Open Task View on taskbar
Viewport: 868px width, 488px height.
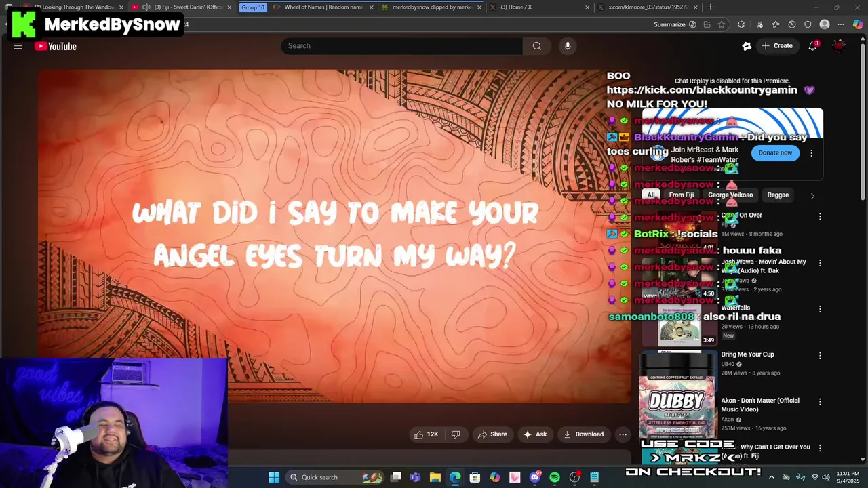tap(396, 477)
